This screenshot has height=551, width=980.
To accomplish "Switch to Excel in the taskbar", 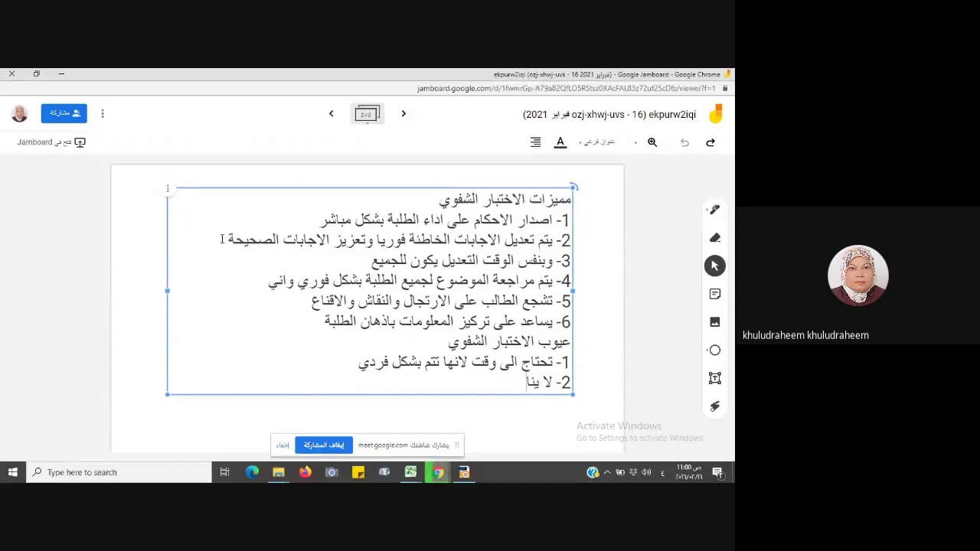I will (411, 472).
